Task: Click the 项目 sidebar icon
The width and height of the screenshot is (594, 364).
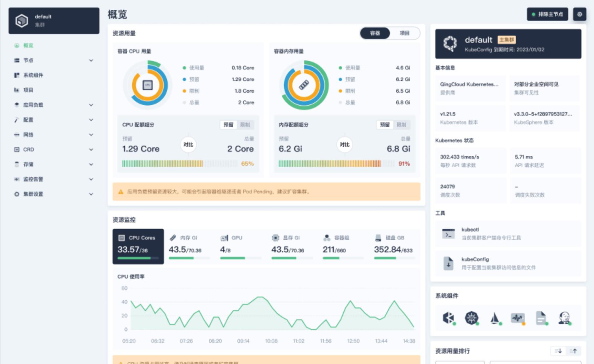Action: coord(17,90)
